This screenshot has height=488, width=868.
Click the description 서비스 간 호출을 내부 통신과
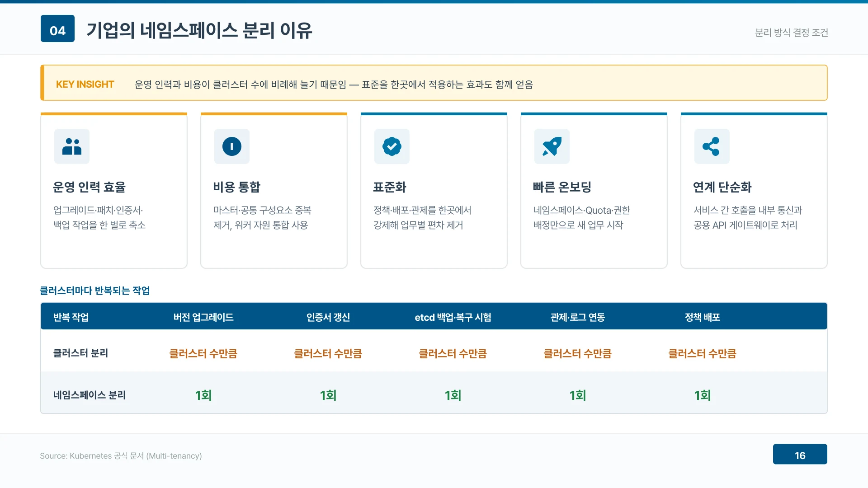point(748,217)
